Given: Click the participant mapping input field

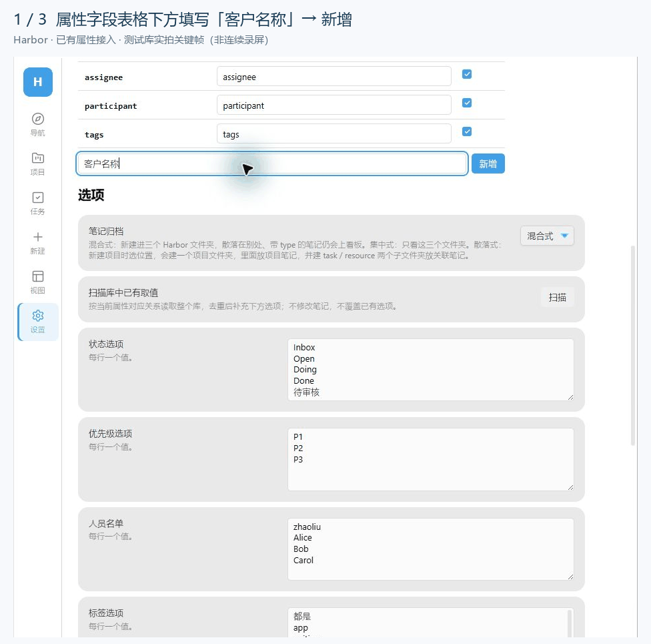Looking at the screenshot, I should (334, 105).
